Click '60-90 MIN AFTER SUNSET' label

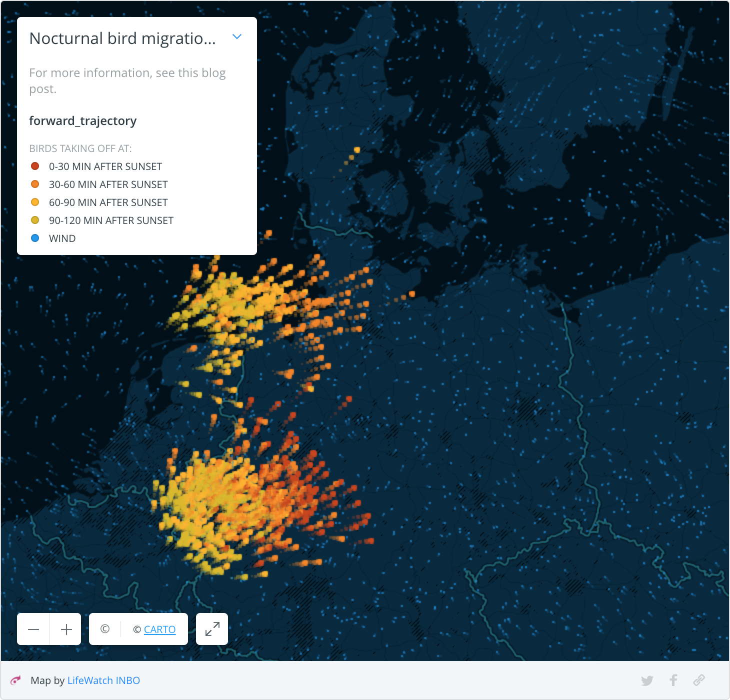click(x=108, y=202)
